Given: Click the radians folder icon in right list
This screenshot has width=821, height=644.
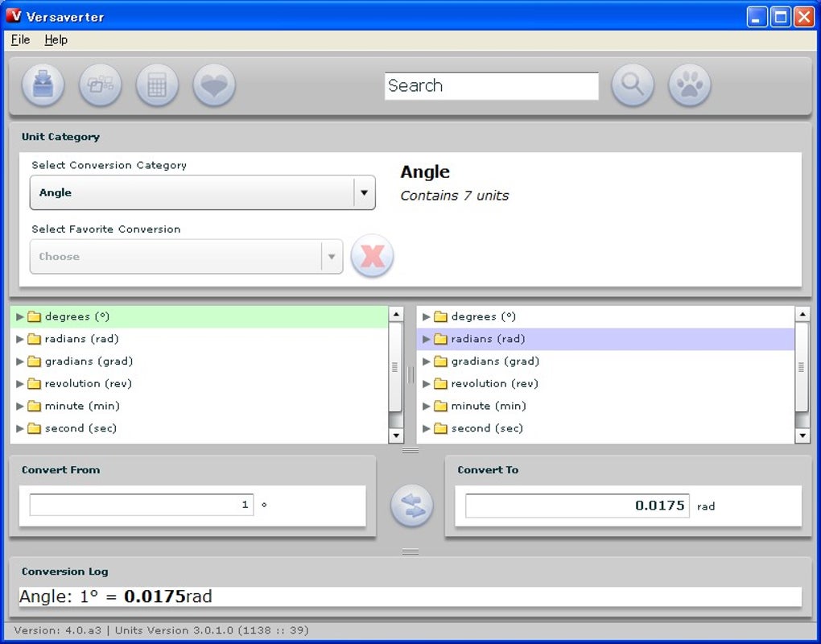Looking at the screenshot, I should [441, 339].
